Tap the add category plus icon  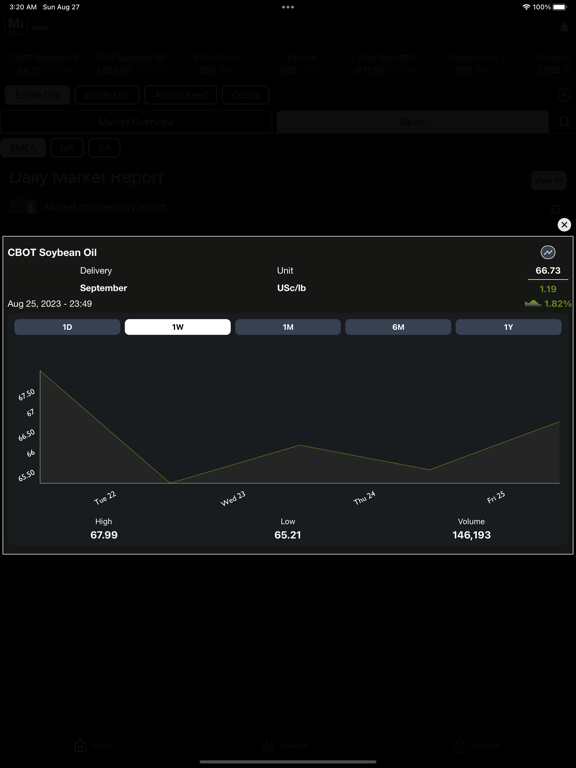tap(564, 95)
